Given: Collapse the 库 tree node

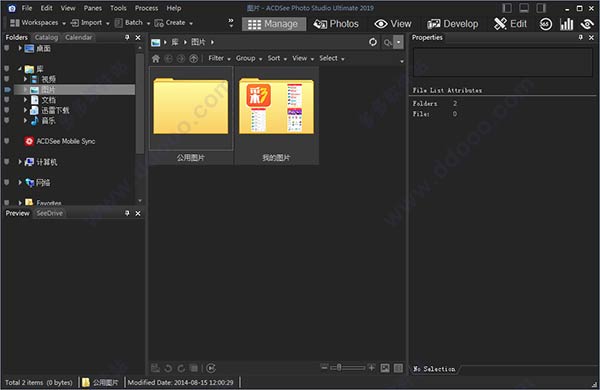Looking at the screenshot, I should [20, 69].
